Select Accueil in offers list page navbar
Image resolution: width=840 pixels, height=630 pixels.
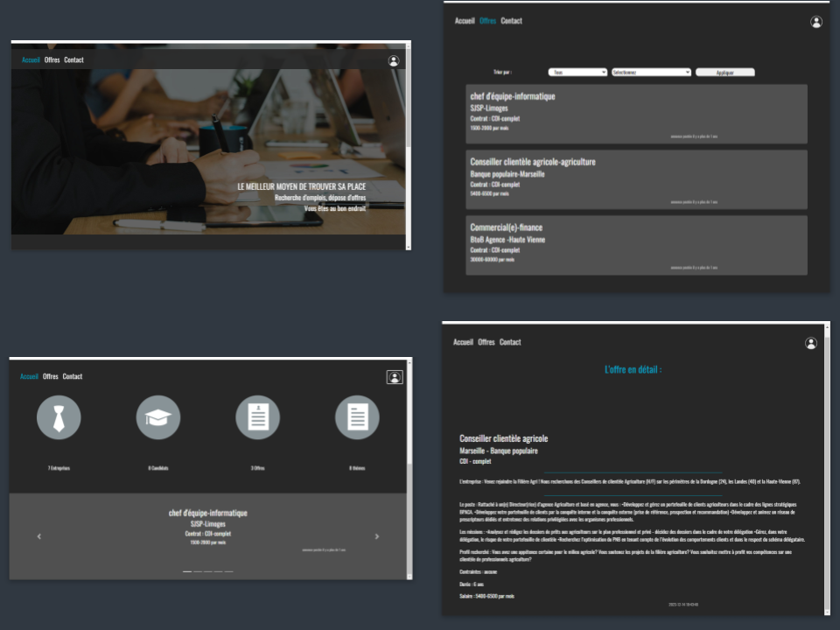point(465,21)
